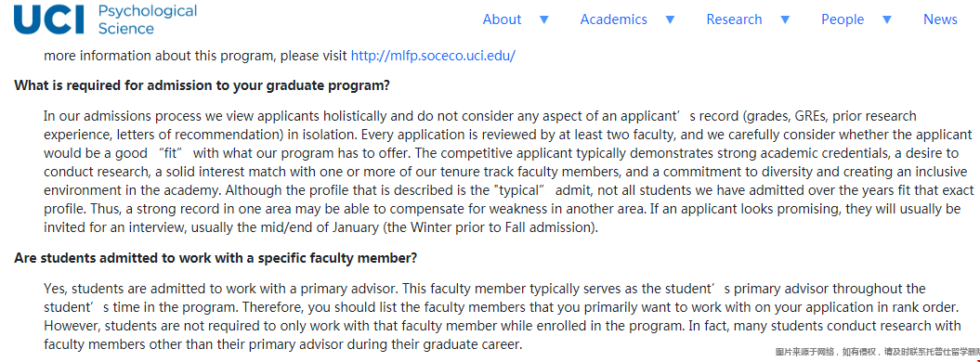
Task: Click the 'Are students admitted' question heading
Action: [216, 258]
